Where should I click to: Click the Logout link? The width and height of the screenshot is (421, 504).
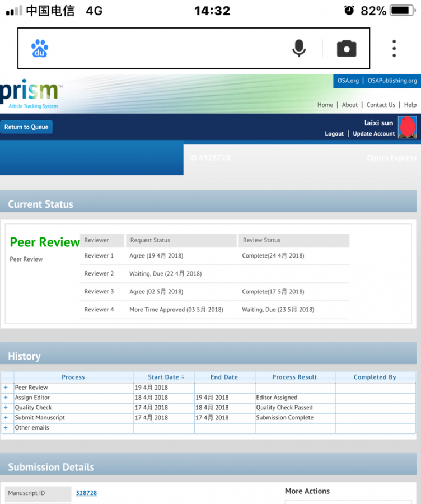click(x=334, y=134)
